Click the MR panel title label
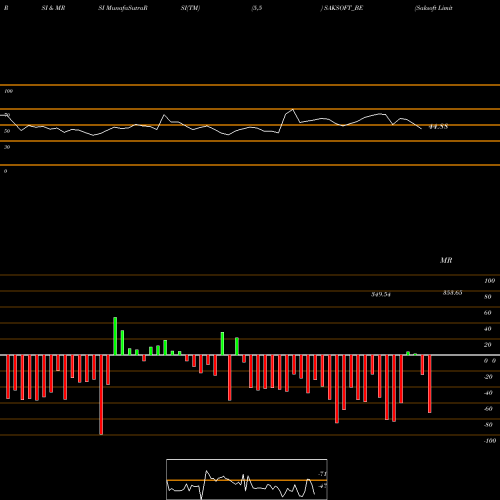Screen dimensions: 500x500 coord(446,260)
